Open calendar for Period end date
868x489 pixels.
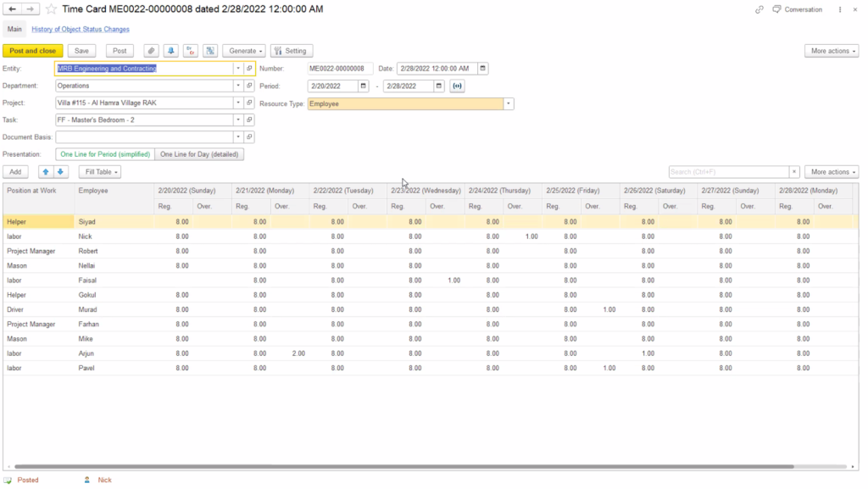(x=439, y=86)
